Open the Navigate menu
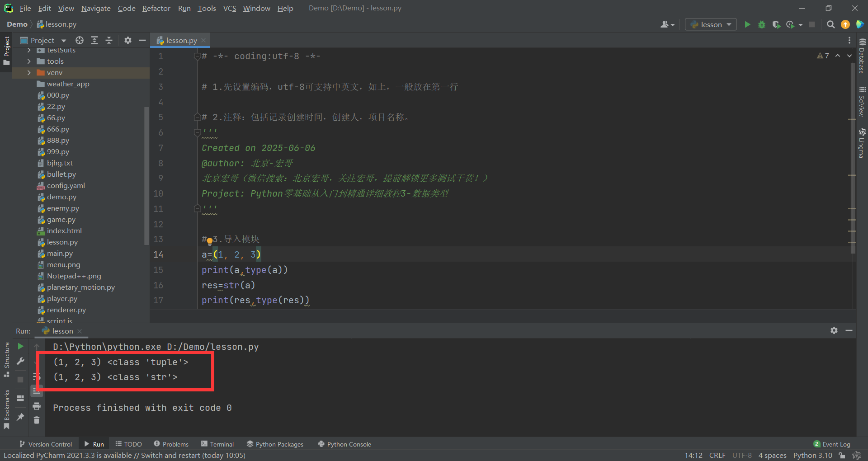The width and height of the screenshot is (868, 461). [96, 8]
